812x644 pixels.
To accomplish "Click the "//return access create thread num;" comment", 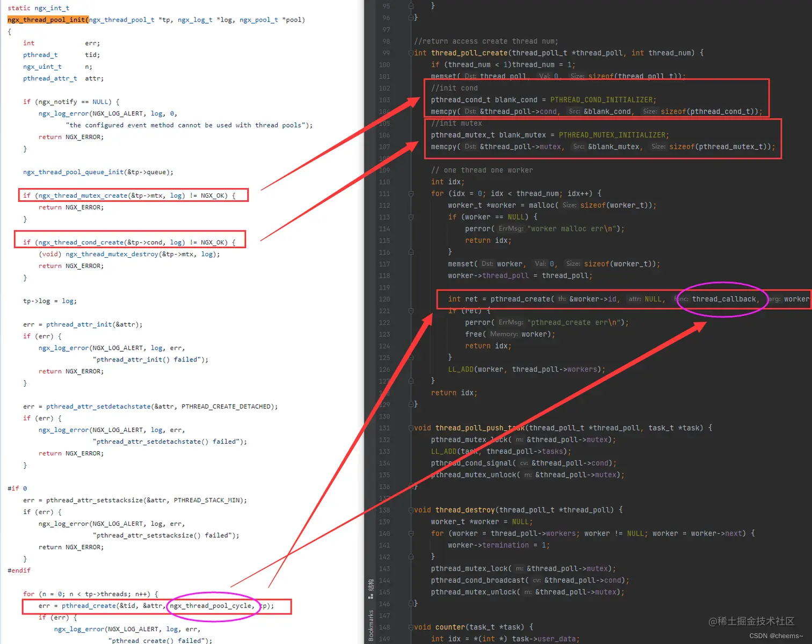I will 486,41.
